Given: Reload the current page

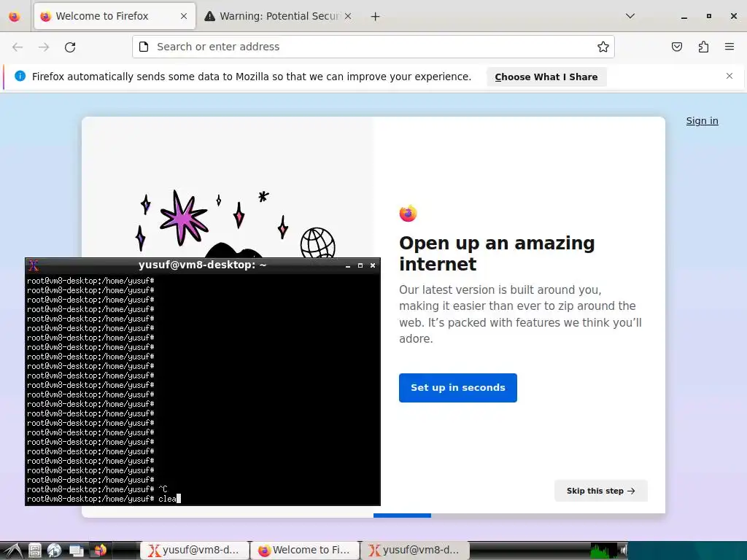Looking at the screenshot, I should click(x=70, y=47).
